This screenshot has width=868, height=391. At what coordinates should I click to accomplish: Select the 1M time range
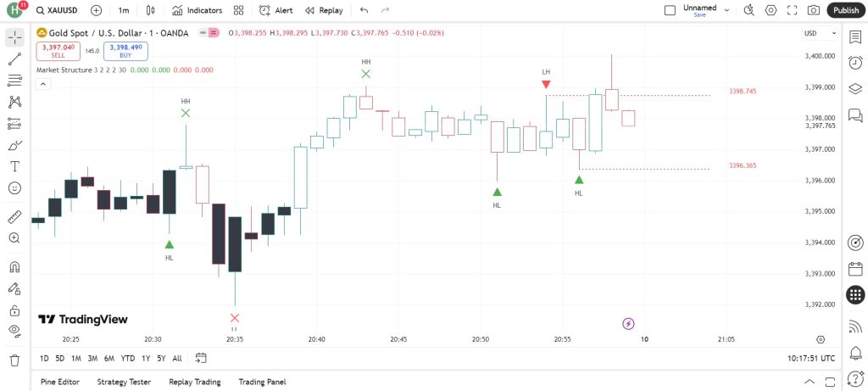(x=76, y=358)
